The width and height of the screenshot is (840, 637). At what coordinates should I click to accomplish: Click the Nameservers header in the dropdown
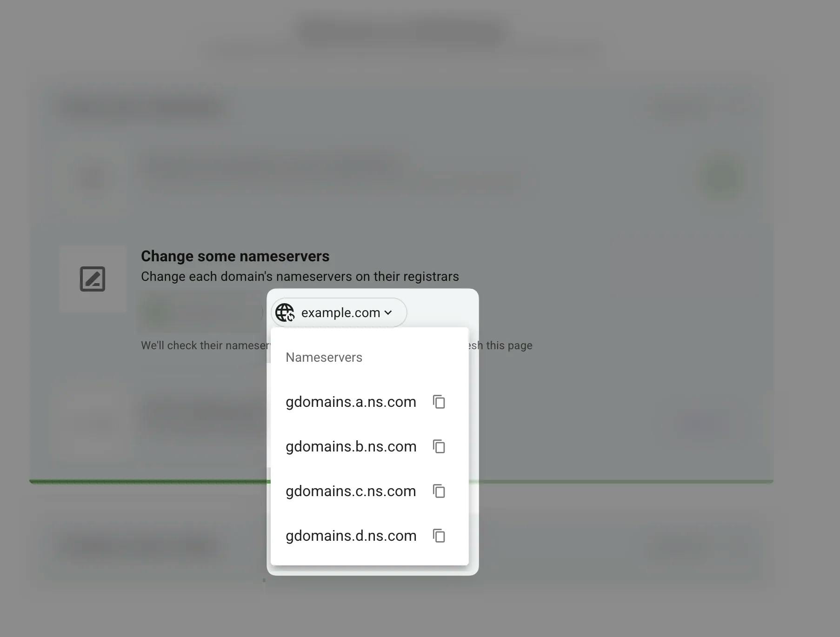[x=324, y=357]
